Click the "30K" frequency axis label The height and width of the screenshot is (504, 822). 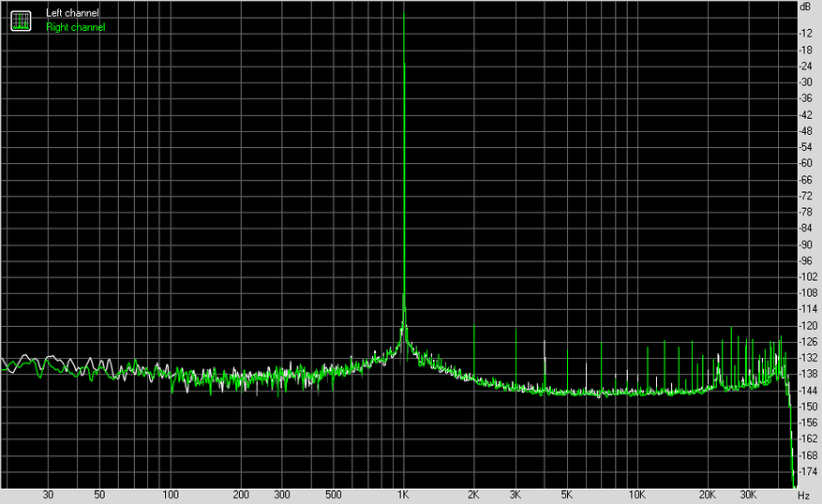[748, 495]
